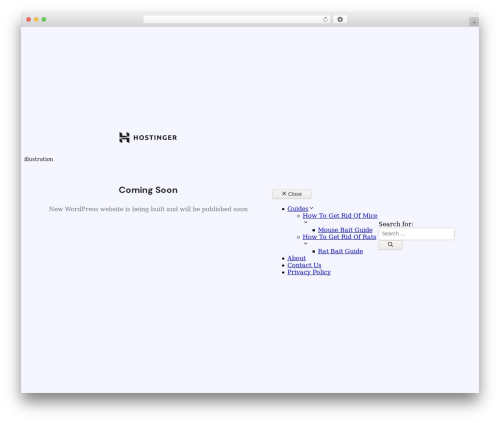This screenshot has width=500, height=423.
Task: Click the yellow minimize window button
Action: [36, 20]
